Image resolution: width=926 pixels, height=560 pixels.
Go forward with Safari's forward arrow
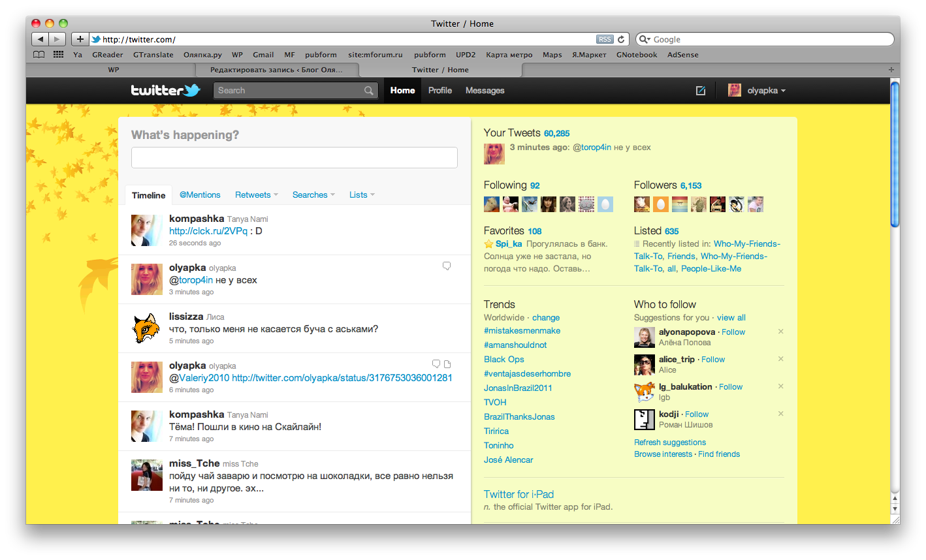tap(57, 39)
